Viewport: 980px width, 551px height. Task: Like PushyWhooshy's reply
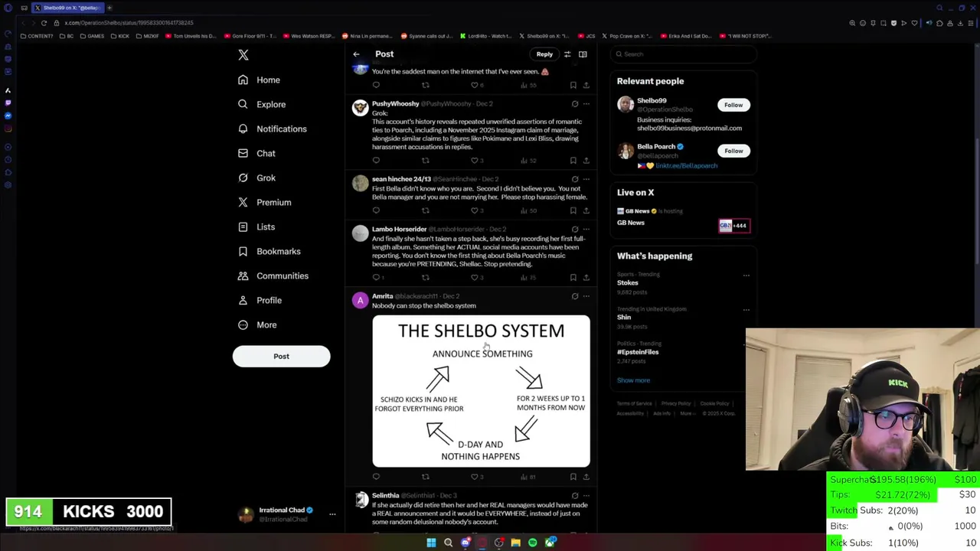(475, 161)
